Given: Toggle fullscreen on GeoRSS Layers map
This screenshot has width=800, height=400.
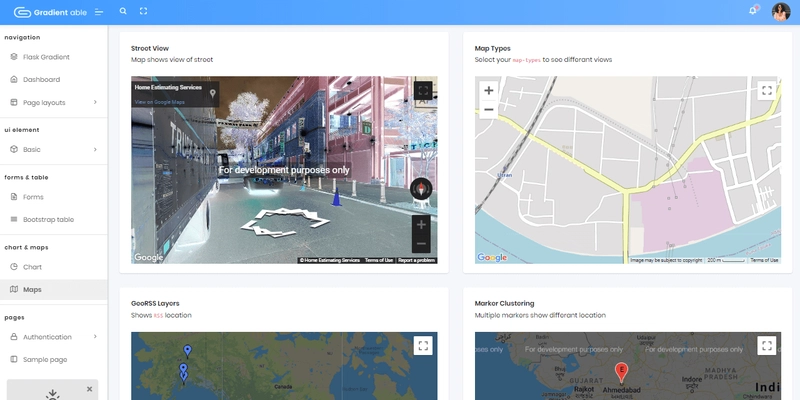Looking at the screenshot, I should 423,346.
